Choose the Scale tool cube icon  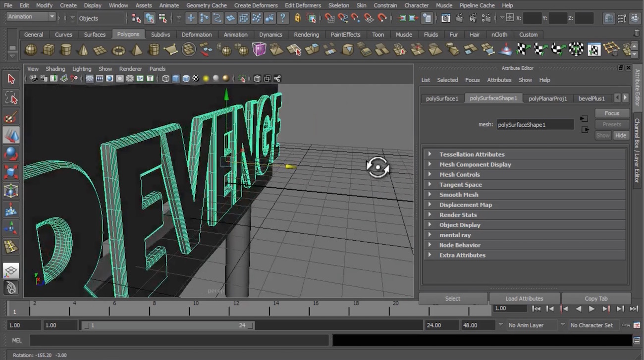(x=11, y=172)
